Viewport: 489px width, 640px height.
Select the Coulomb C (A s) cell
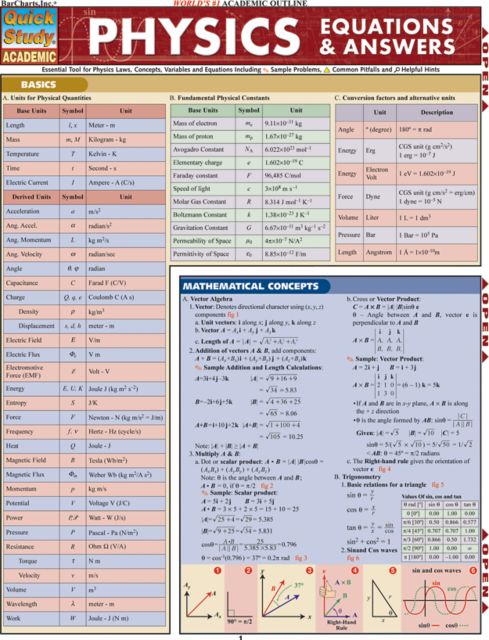click(x=126, y=297)
